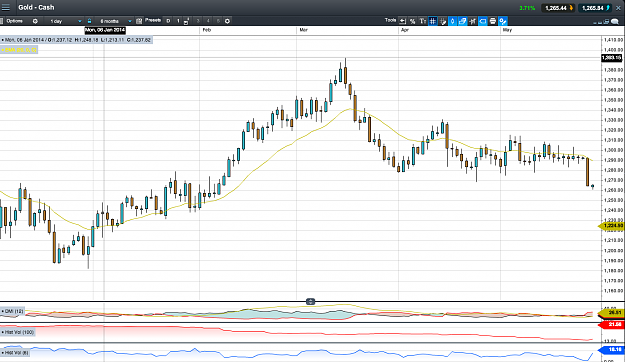
Task: Click the 3.71% change value
Action: pos(527,8)
